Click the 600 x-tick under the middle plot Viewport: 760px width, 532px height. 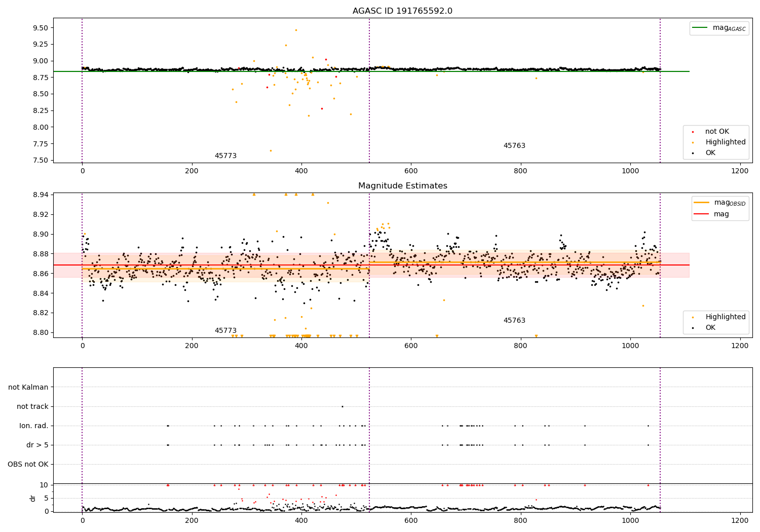411,346
